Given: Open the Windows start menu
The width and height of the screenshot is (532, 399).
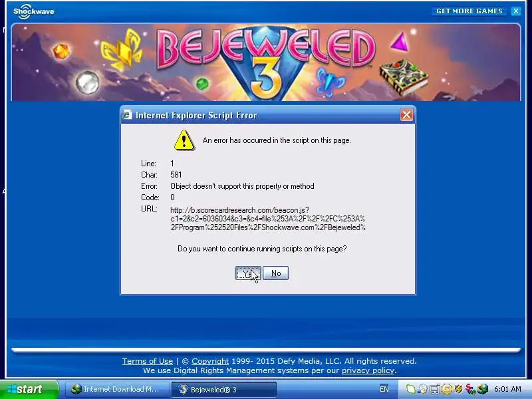Looking at the screenshot, I should (29, 389).
